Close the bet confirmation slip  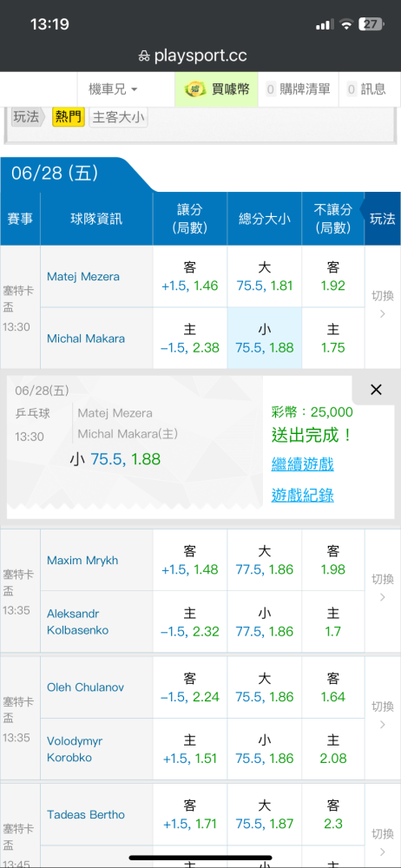point(376,390)
